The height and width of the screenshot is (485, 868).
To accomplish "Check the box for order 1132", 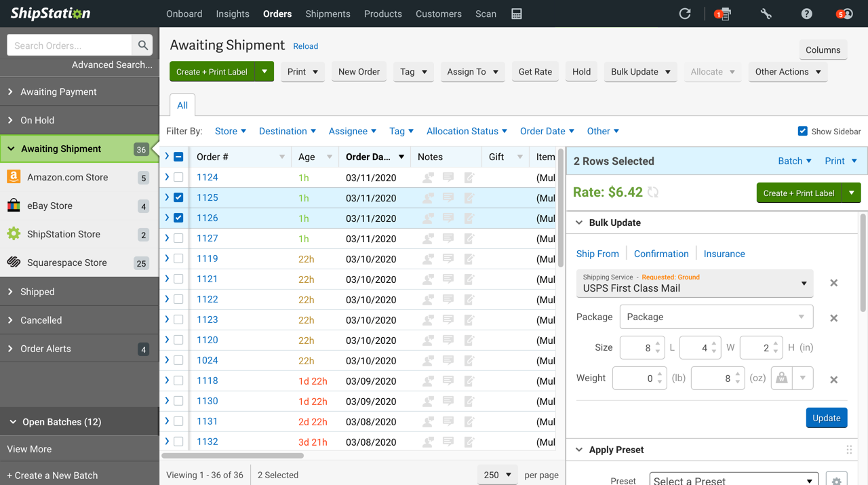I will point(178,442).
